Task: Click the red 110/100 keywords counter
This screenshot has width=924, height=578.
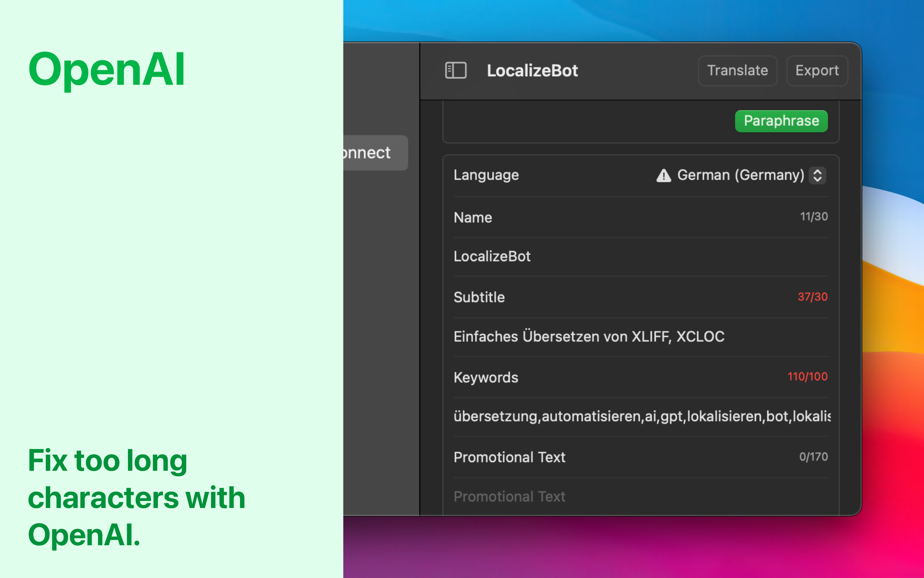Action: (x=807, y=377)
